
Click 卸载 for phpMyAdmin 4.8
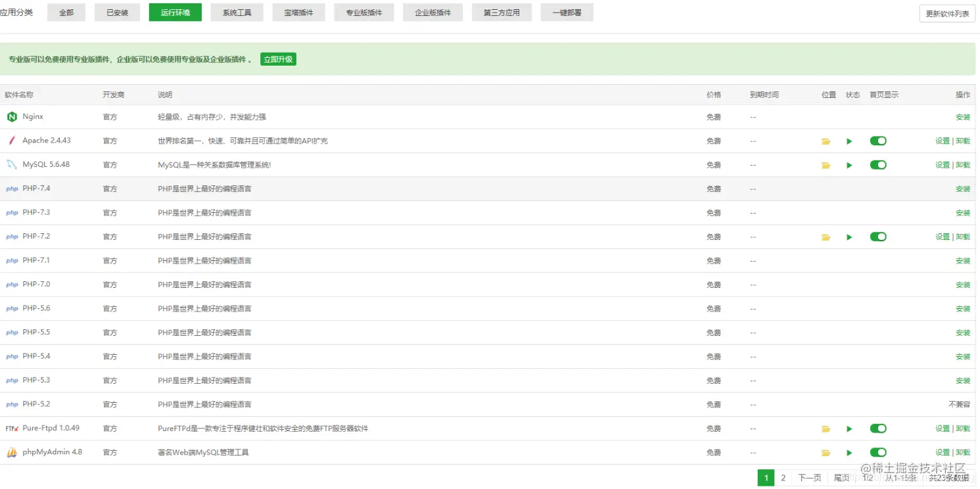point(963,452)
